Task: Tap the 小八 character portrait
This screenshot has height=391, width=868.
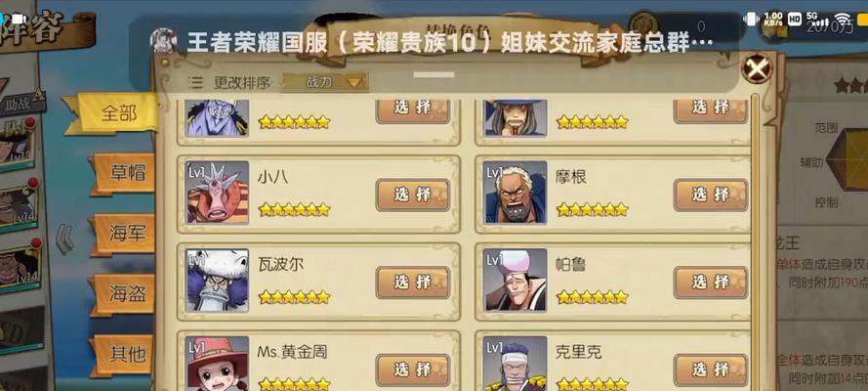Action: pyautogui.click(x=218, y=193)
